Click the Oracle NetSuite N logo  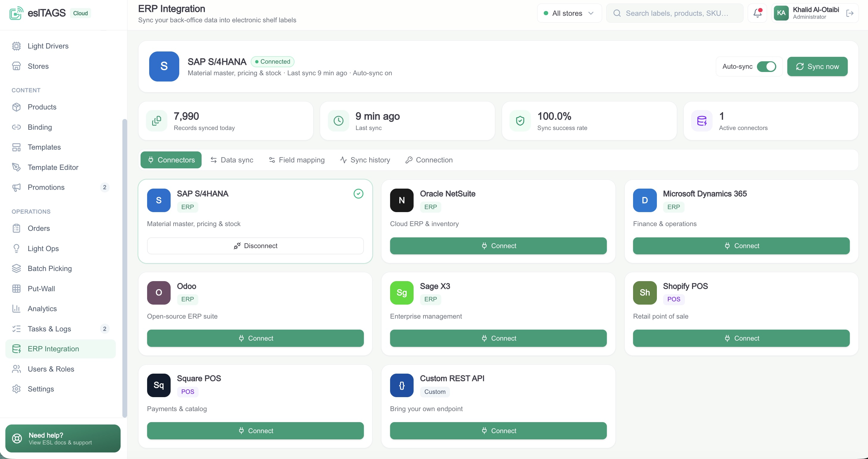[402, 200]
